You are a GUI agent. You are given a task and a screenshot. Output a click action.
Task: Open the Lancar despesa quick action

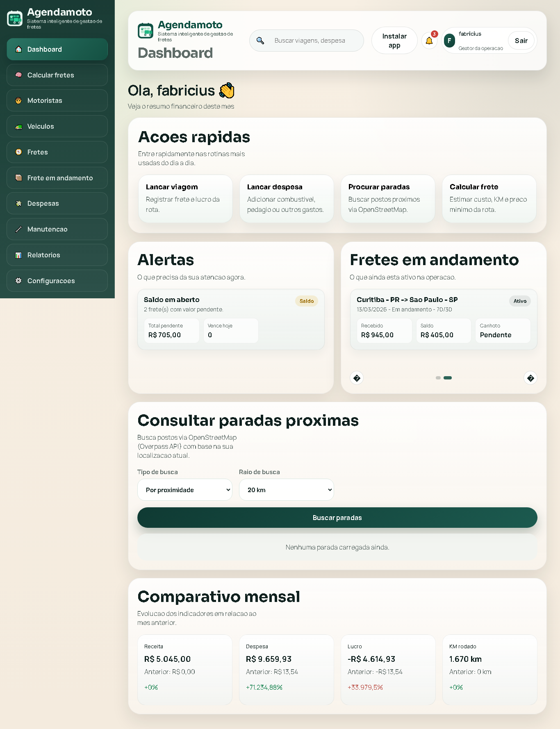tap(287, 199)
